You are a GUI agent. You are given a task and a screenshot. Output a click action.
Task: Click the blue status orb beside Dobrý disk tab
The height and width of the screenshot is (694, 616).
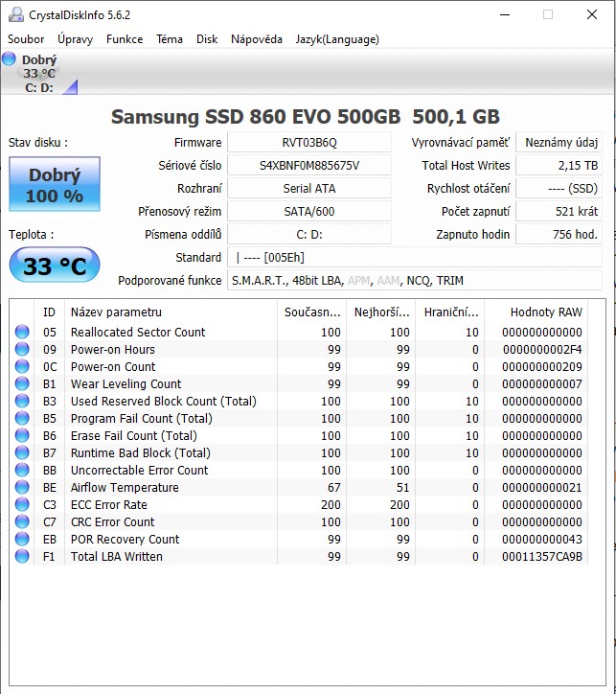[x=9, y=58]
